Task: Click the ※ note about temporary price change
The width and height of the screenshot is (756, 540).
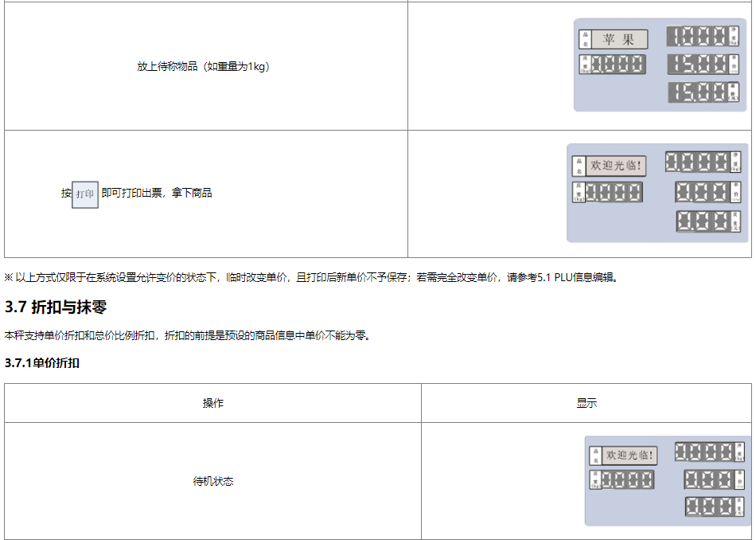Action: pos(311,278)
